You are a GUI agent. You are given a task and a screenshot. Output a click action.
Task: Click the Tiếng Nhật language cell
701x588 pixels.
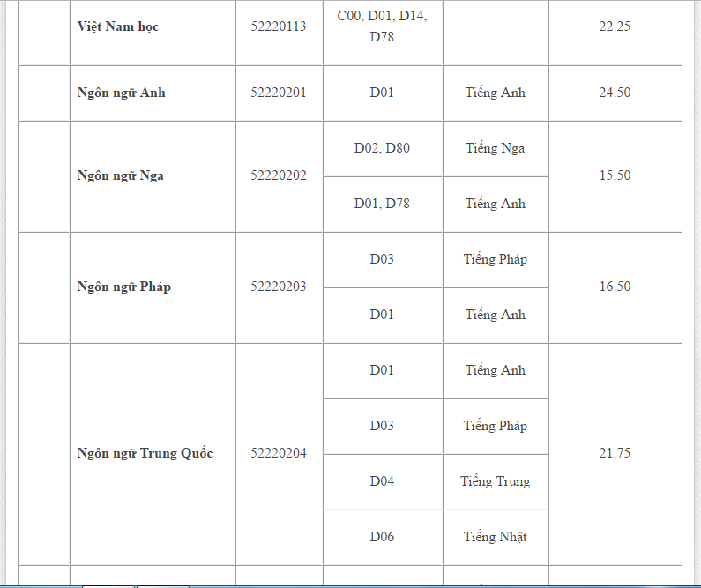pyautogui.click(x=495, y=537)
